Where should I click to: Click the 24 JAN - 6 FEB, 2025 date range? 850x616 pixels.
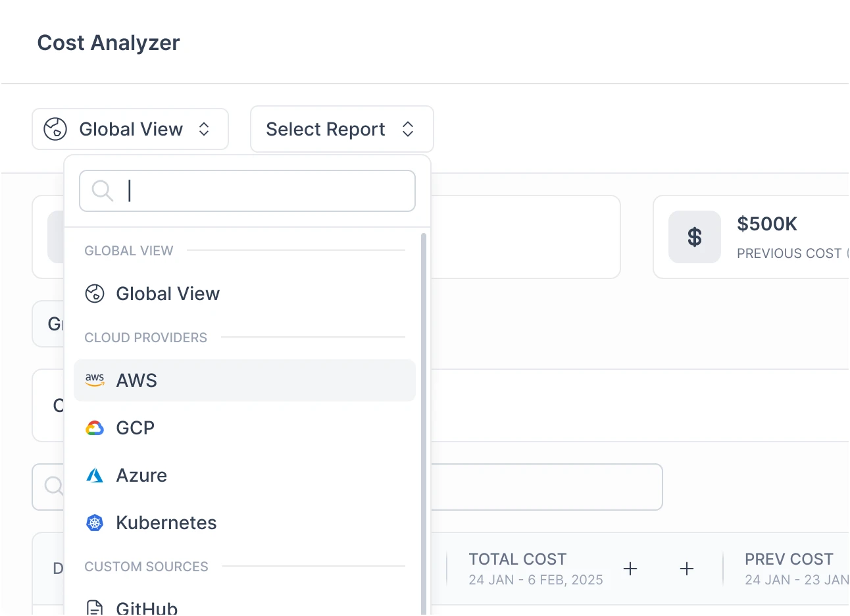tap(536, 580)
